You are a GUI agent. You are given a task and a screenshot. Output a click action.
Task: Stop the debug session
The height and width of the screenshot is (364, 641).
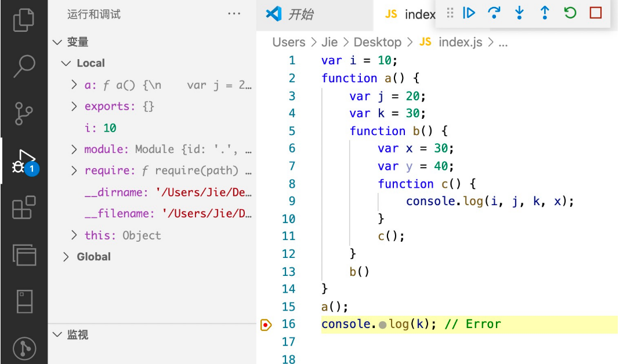596,13
